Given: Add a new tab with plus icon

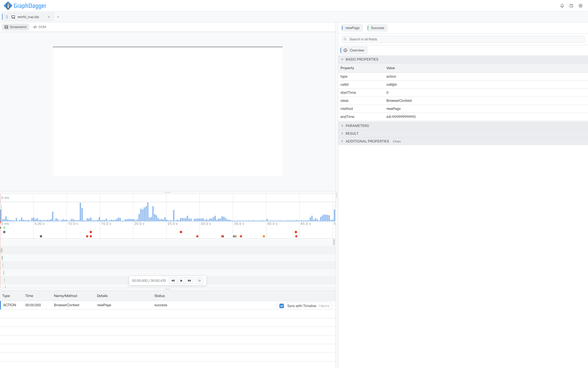Looking at the screenshot, I should point(58,17).
